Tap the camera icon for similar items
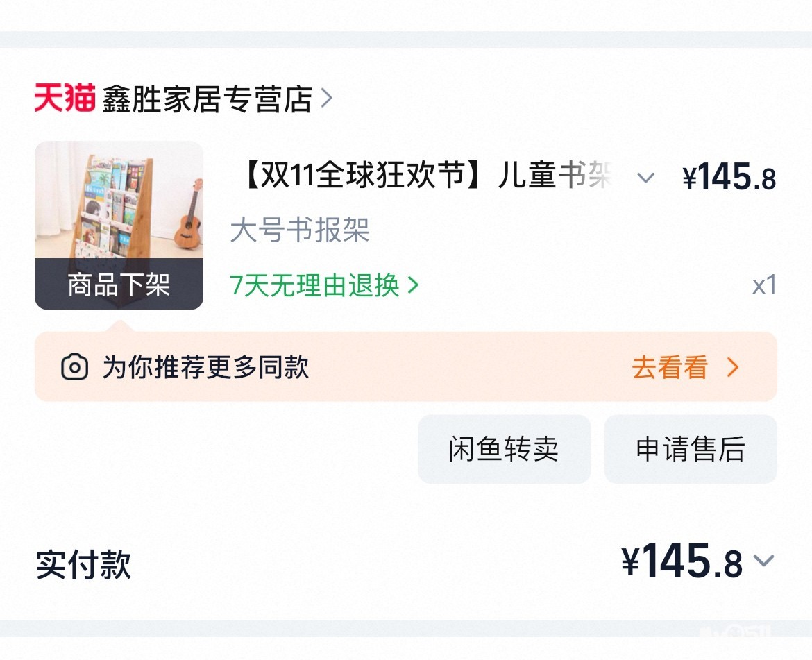Screen dimensions: 812x660 coord(75,366)
